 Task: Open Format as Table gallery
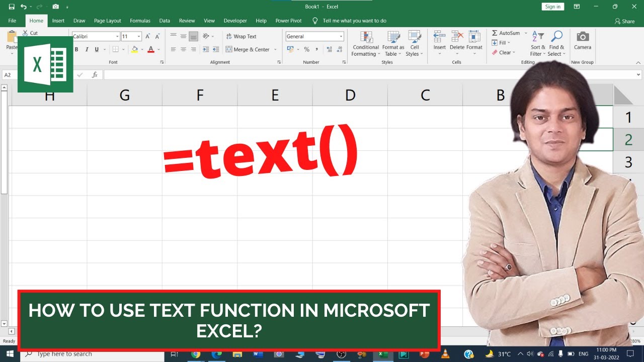click(x=393, y=44)
